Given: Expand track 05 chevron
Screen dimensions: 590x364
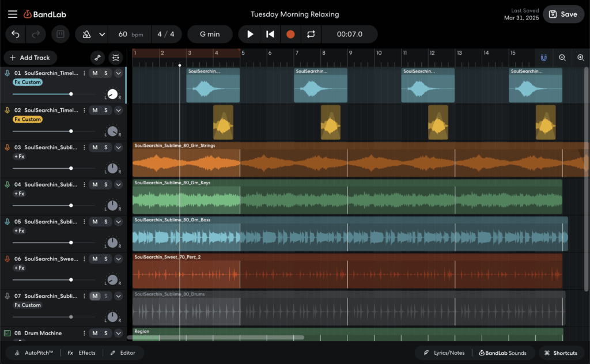Looking at the screenshot, I should point(119,222).
